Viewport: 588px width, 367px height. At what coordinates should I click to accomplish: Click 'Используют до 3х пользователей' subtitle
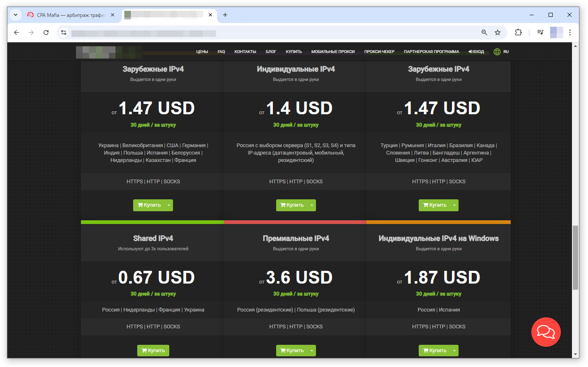tap(153, 249)
